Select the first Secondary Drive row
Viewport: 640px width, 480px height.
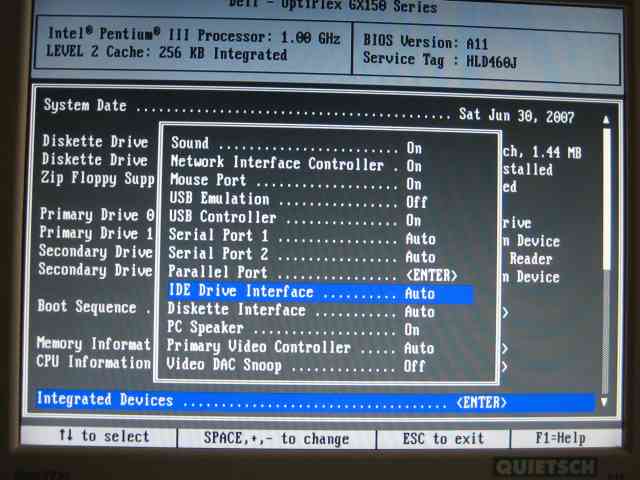point(96,251)
